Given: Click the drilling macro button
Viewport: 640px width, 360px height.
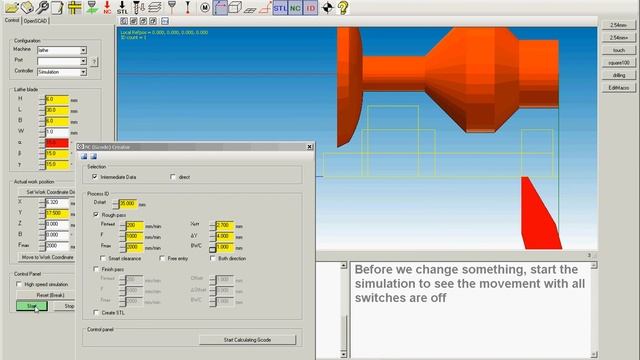Looking at the screenshot, I should 619,75.
